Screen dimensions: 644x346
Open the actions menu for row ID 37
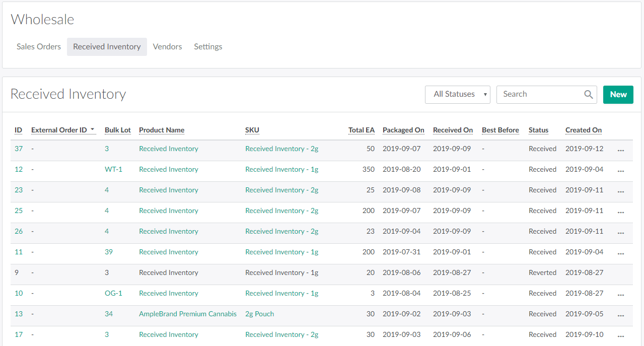pos(620,150)
